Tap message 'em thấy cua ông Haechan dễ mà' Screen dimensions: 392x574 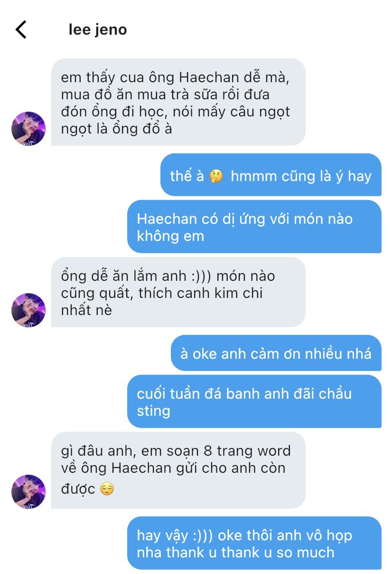(x=178, y=102)
